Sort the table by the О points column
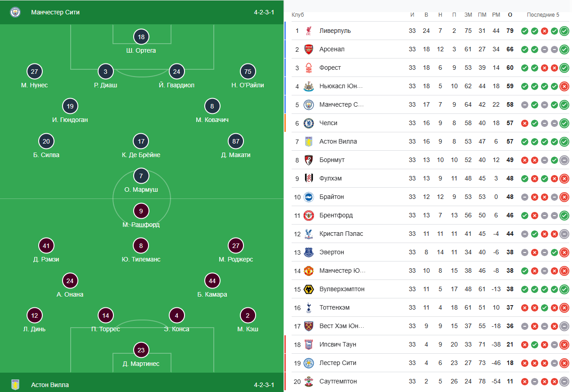Image resolution: width=572 pixels, height=392 pixels. coord(510,15)
